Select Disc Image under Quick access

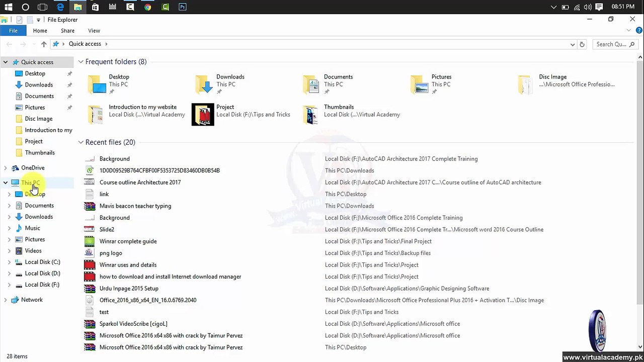39,119
